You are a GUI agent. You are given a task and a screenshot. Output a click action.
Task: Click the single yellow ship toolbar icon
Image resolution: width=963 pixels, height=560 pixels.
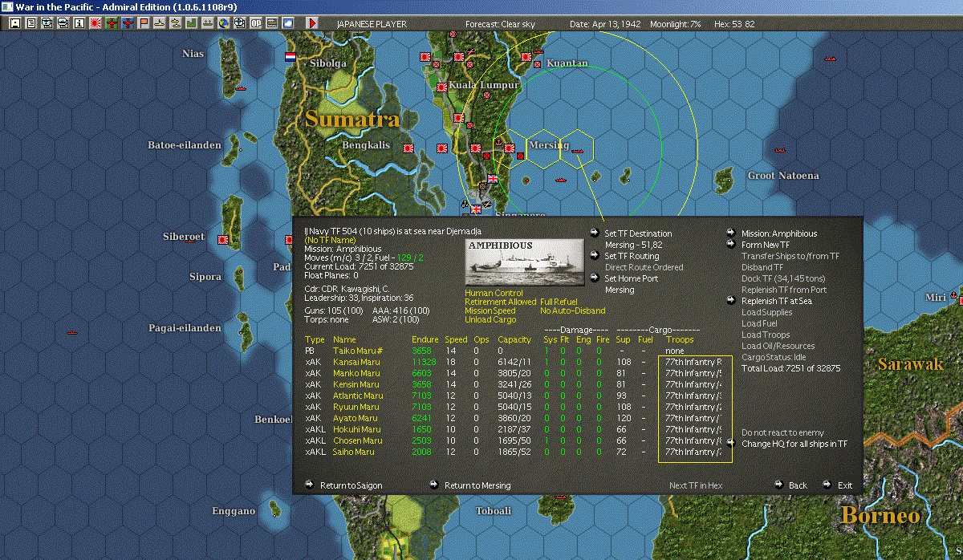tap(159, 23)
